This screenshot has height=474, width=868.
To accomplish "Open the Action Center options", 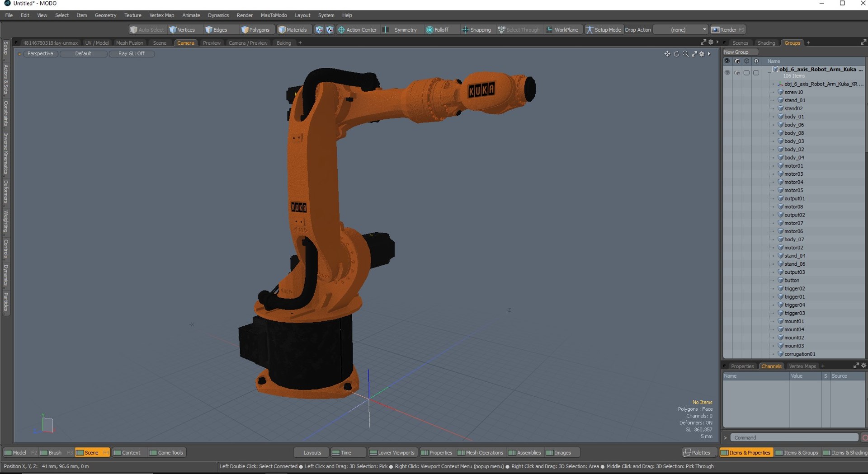I will 357,30.
